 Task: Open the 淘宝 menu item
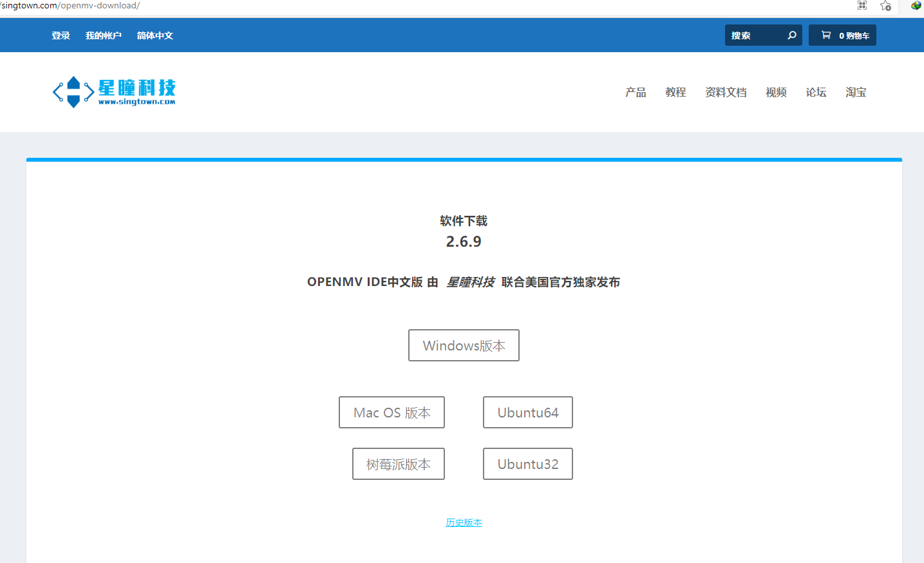pyautogui.click(x=856, y=92)
